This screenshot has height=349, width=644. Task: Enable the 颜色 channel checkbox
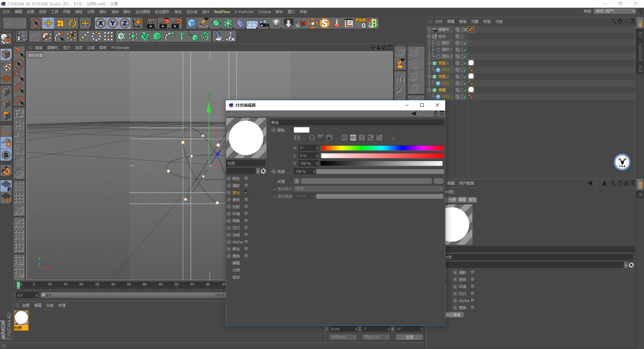pos(247,179)
